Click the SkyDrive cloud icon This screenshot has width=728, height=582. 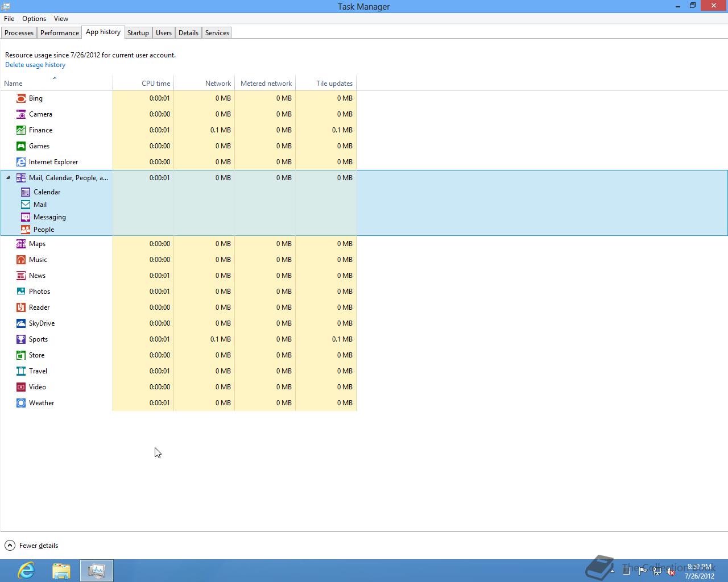tap(21, 323)
